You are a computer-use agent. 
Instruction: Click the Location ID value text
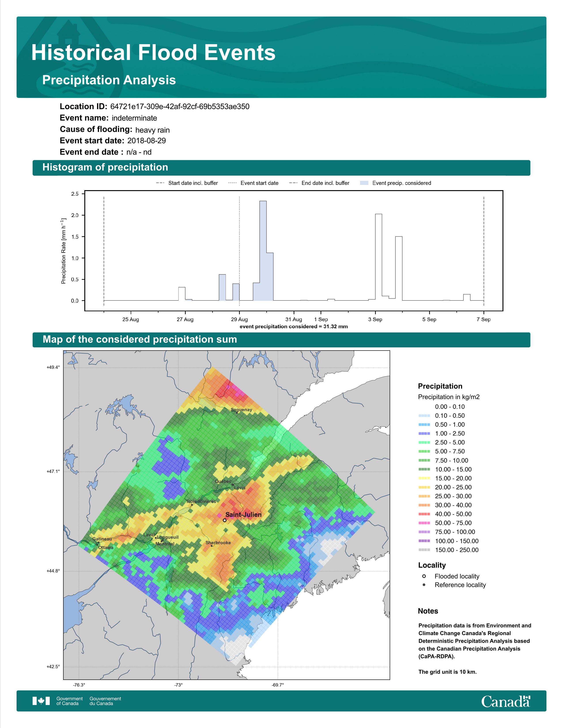[180, 107]
